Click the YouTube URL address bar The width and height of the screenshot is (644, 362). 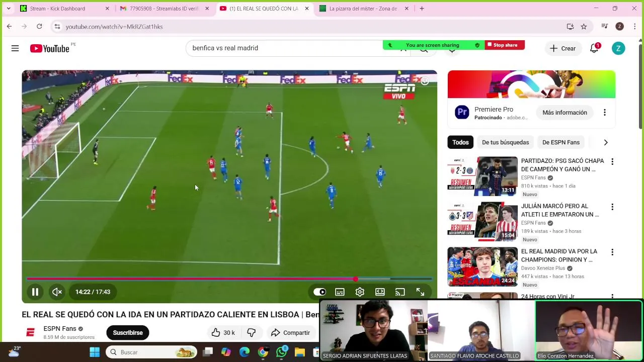(x=312, y=27)
